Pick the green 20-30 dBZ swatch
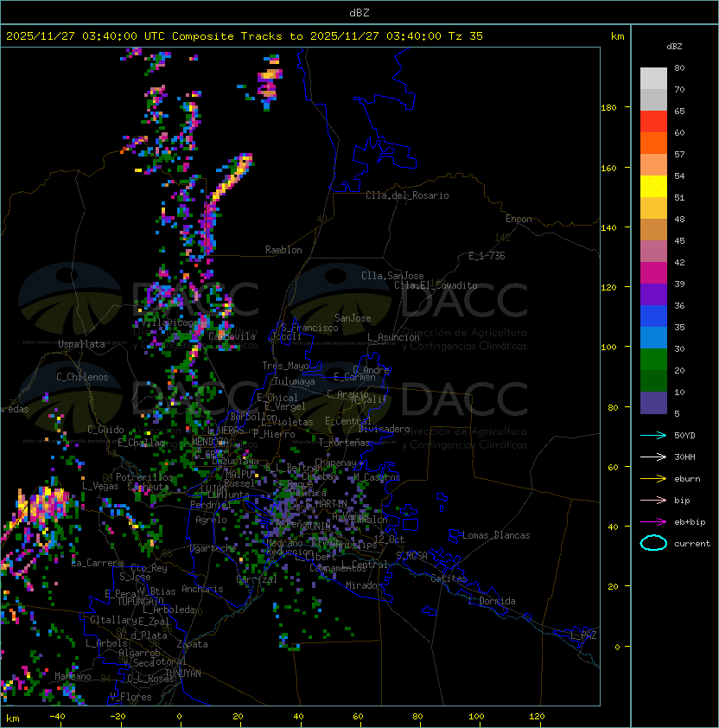 click(x=653, y=360)
